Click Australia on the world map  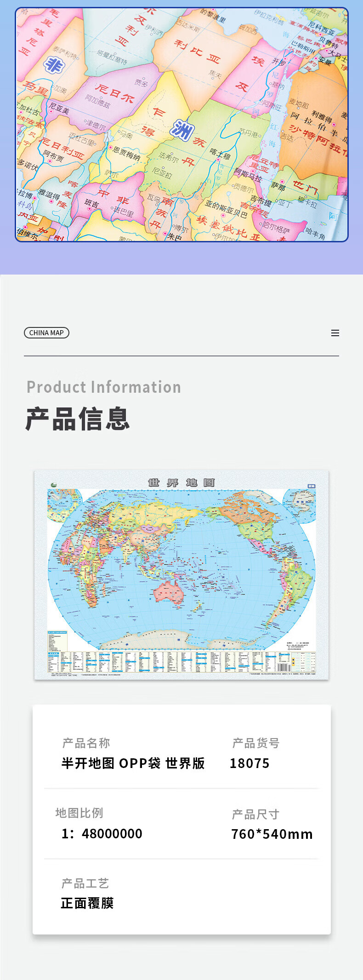click(x=169, y=591)
